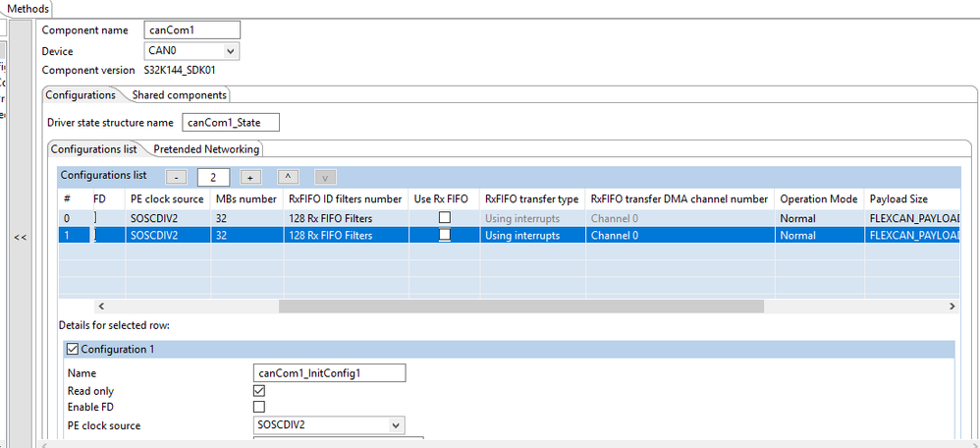Click the Operation Mode column header

(x=818, y=199)
